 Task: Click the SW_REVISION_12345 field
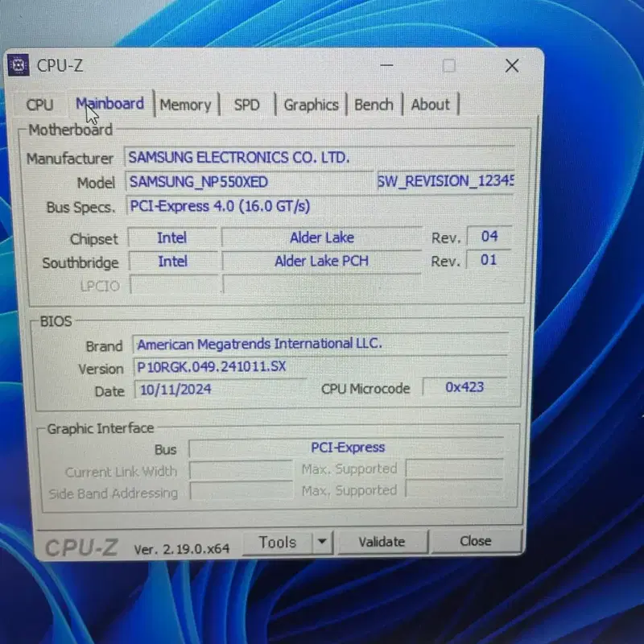(446, 181)
